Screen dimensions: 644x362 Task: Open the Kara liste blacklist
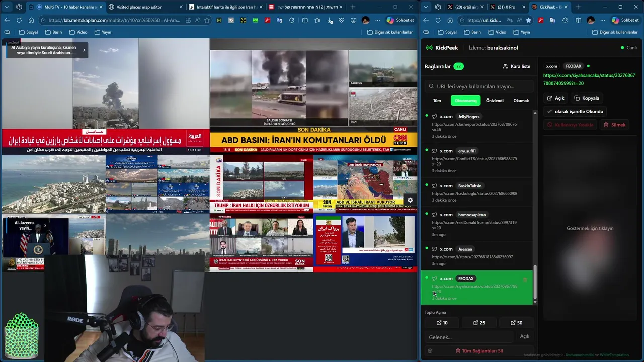(x=516, y=66)
